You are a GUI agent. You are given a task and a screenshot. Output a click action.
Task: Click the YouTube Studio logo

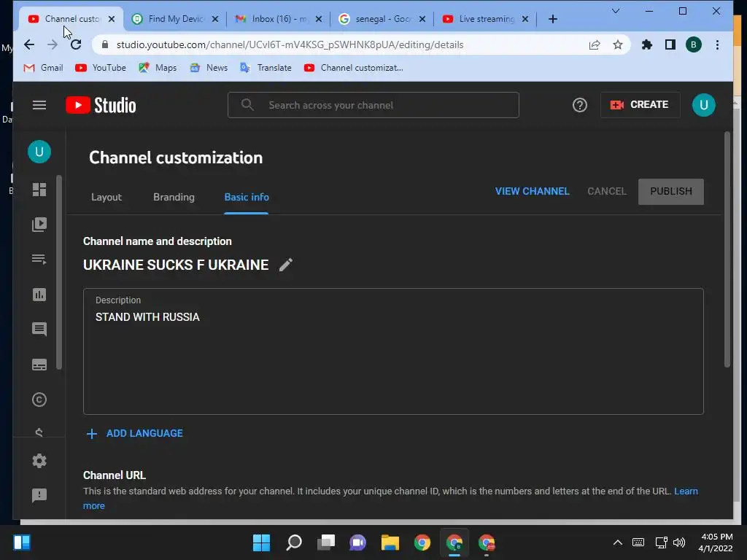101,105
